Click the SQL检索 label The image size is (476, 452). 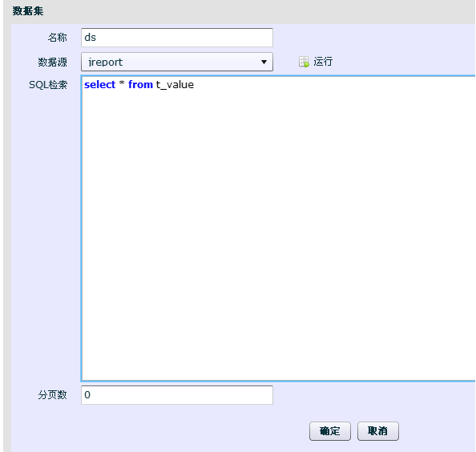click(48, 85)
